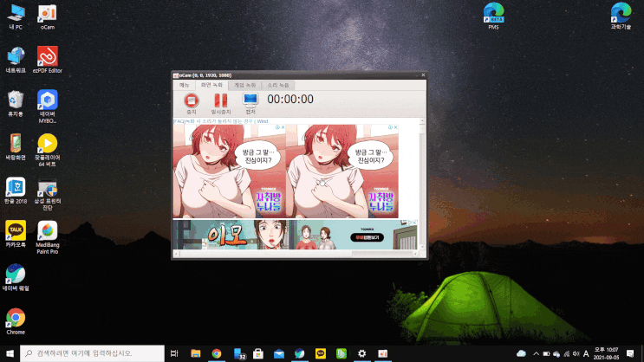644x362 pixels.
Task: Select the ezPDF Editor desktop shortcut
Action: tap(47, 61)
